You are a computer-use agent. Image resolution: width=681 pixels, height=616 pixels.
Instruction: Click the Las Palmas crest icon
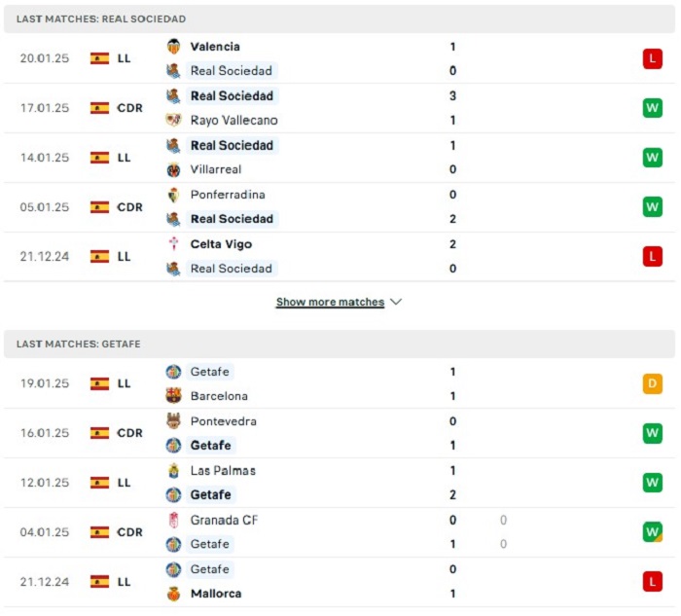(x=174, y=470)
